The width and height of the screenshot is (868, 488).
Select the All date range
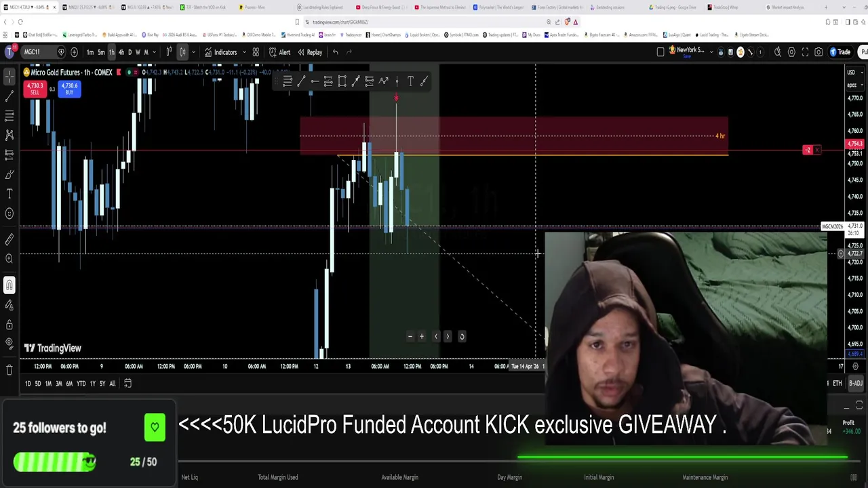pyautogui.click(x=113, y=384)
